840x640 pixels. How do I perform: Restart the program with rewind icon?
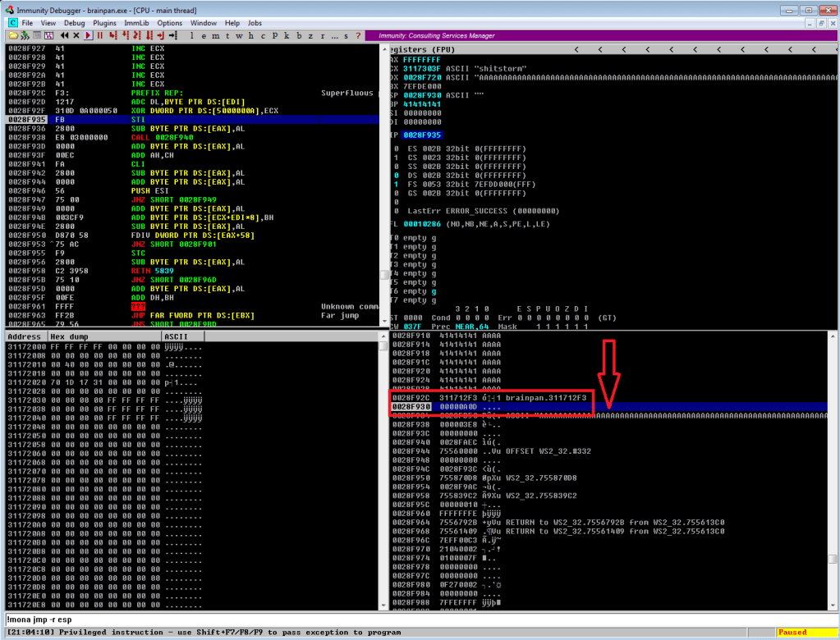(x=66, y=36)
